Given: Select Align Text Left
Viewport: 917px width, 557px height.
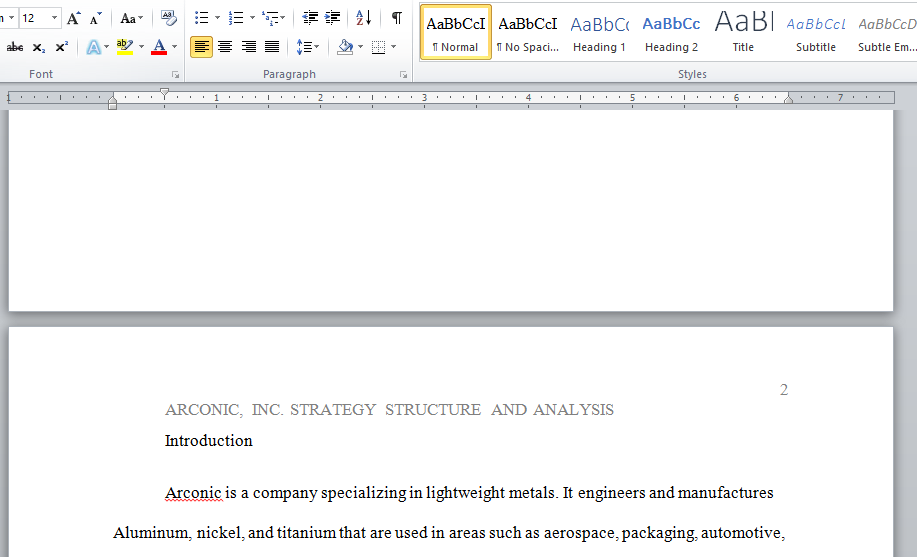Looking at the screenshot, I should (202, 47).
